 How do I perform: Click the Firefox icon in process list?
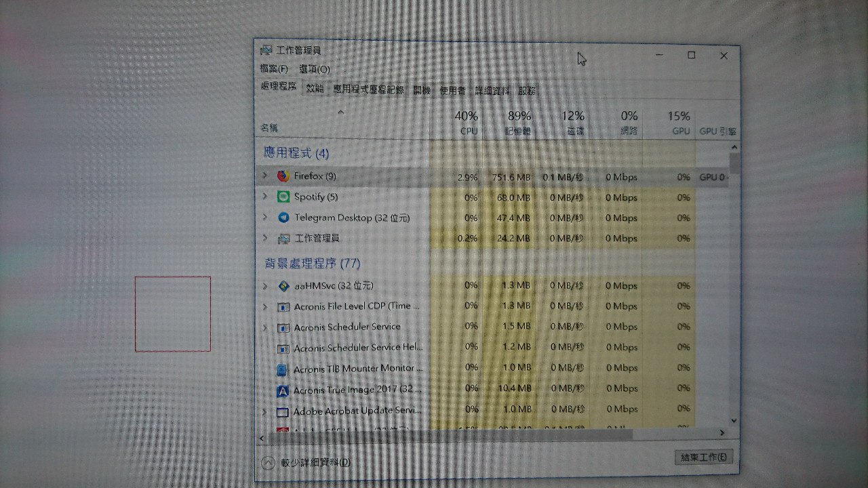click(283, 176)
